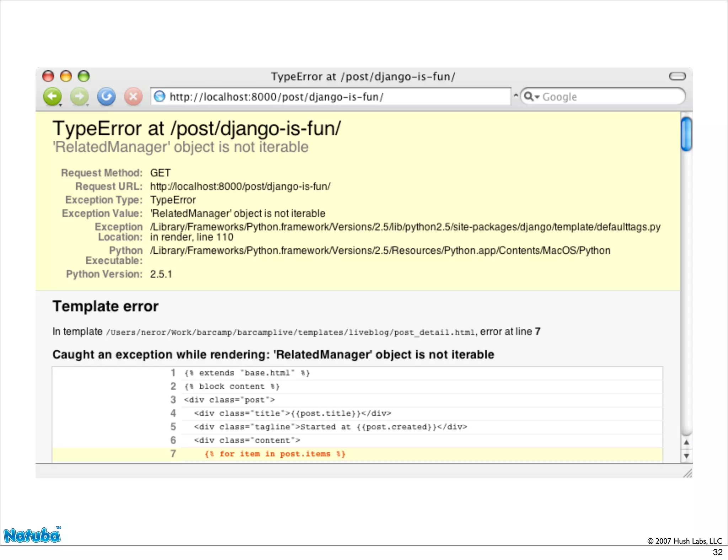The height and width of the screenshot is (560, 728).
Task: Click the globe site icon in address bar
Action: 160,96
